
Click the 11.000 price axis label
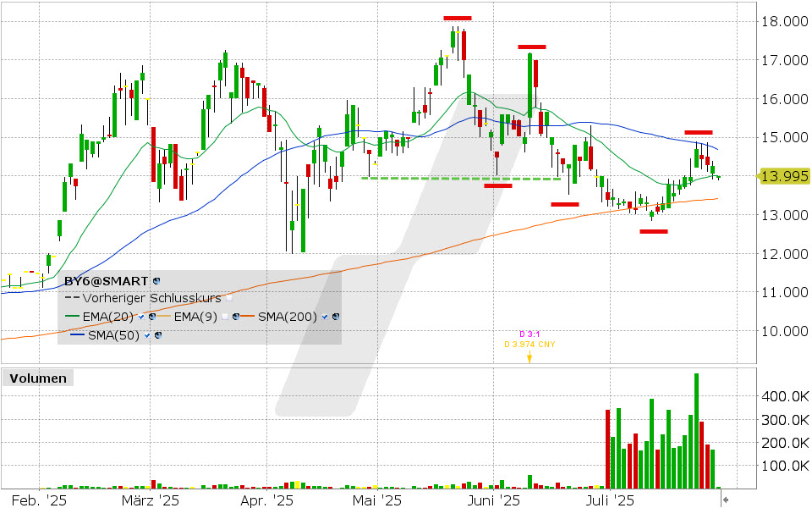785,292
